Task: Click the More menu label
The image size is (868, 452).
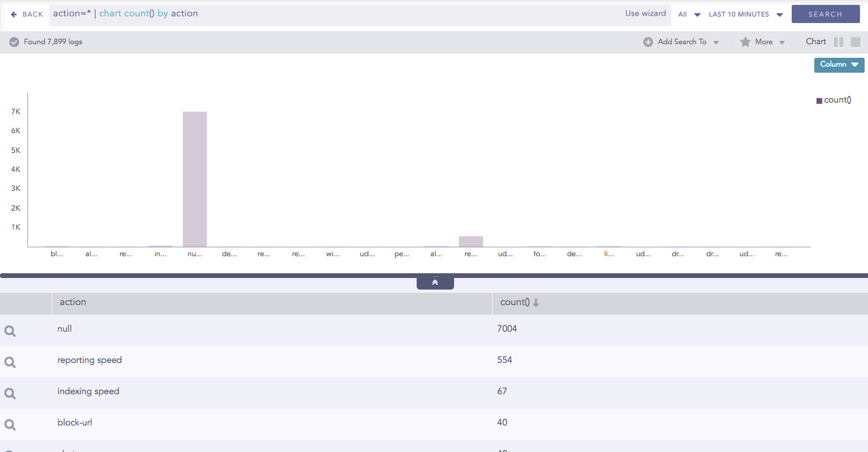Action: coord(764,42)
